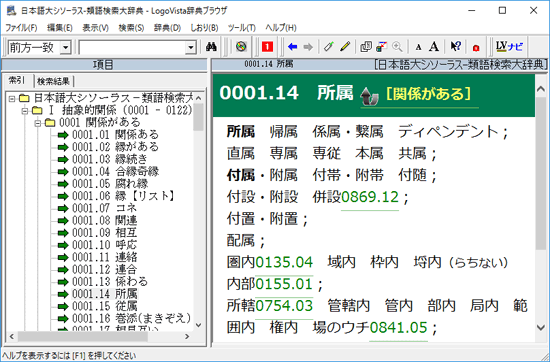Click the content pane vertical scrollbar thumb
Image resolution: width=550 pixels, height=362 pixels.
[541, 174]
